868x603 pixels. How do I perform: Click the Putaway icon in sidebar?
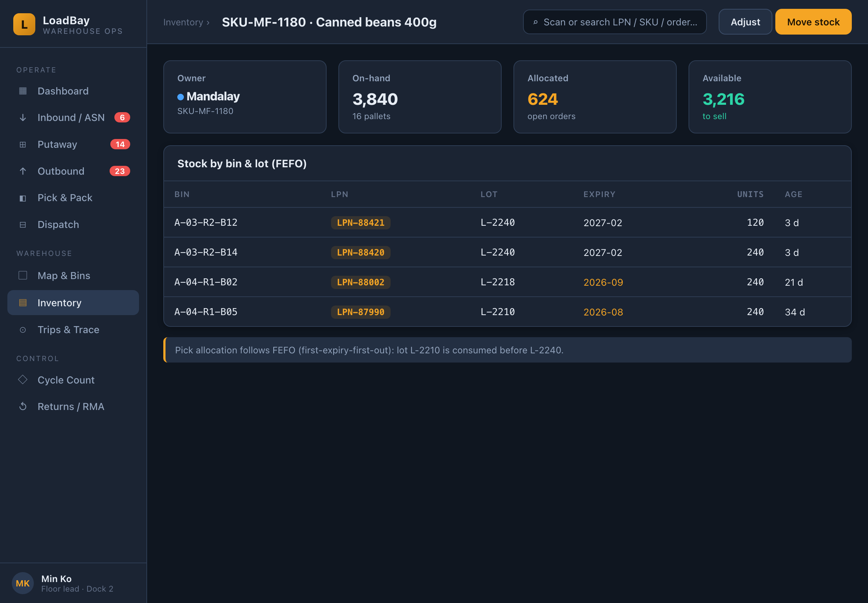click(23, 144)
